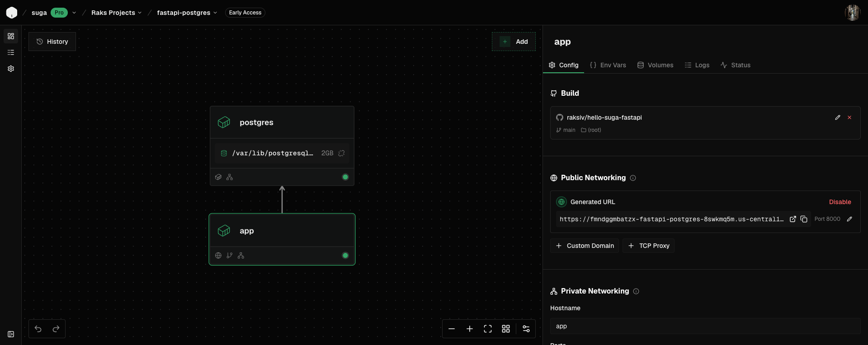Click the postgres node image icon

[x=218, y=177]
